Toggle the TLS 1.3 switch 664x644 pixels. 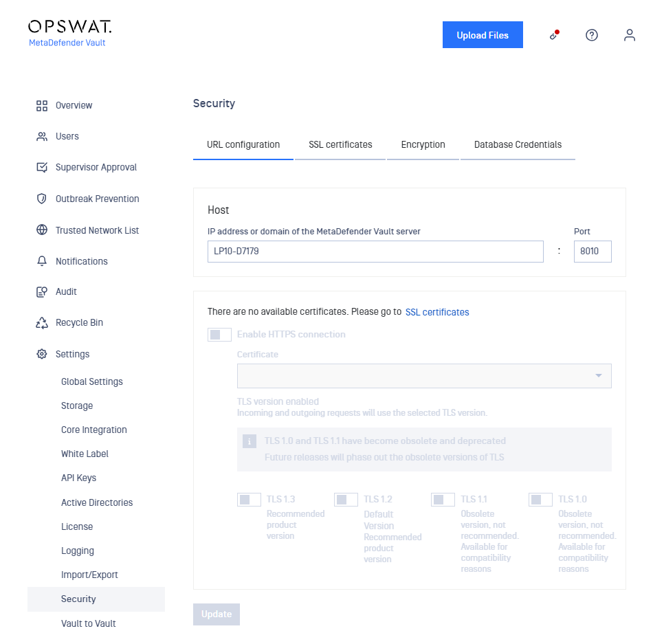point(249,500)
